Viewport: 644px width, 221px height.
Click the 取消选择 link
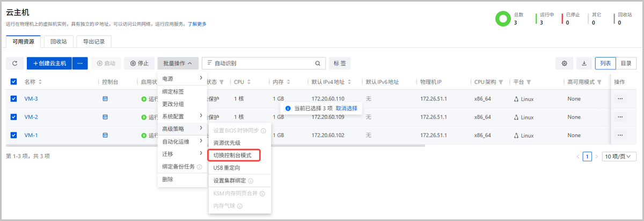click(346, 108)
